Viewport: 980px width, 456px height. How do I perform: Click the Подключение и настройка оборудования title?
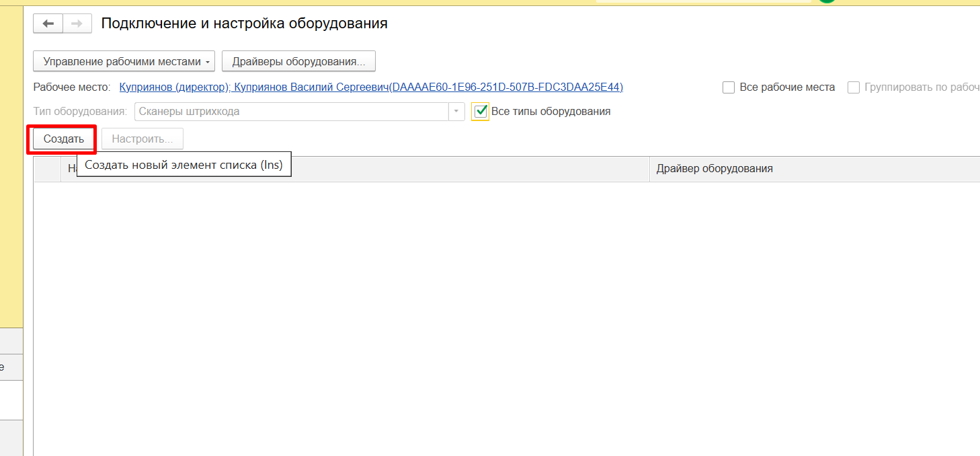pos(244,24)
